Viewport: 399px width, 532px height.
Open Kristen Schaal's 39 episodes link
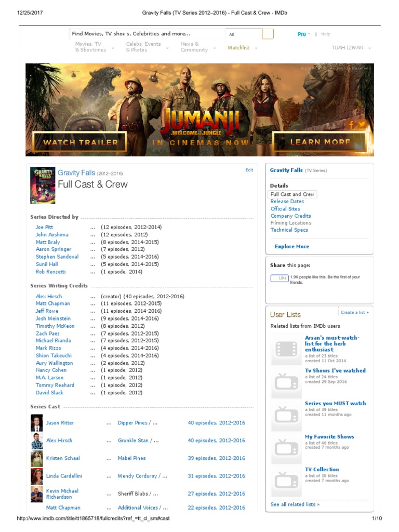(217, 458)
